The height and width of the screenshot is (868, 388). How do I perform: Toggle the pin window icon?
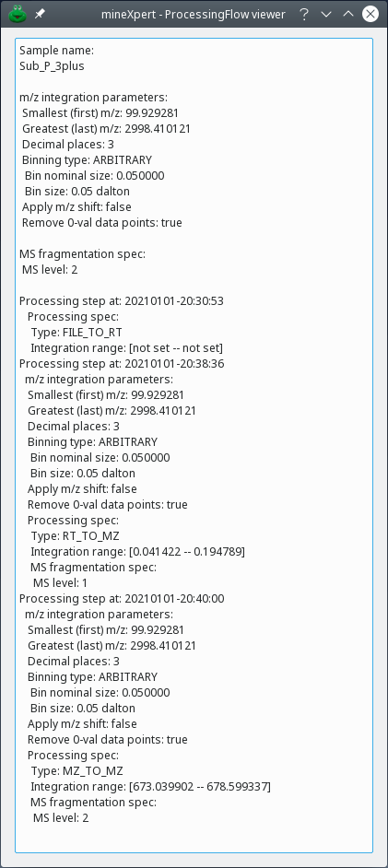coord(40,15)
